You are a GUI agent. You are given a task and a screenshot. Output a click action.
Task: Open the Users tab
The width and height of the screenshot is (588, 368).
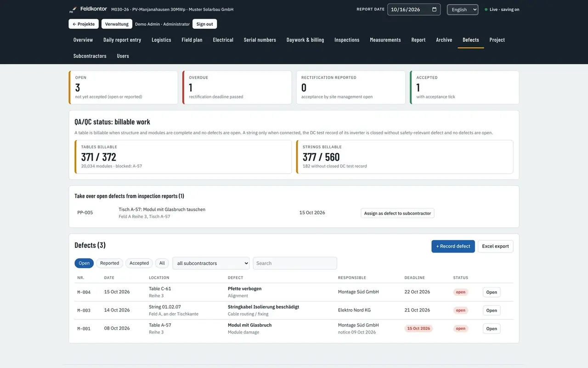[123, 56]
